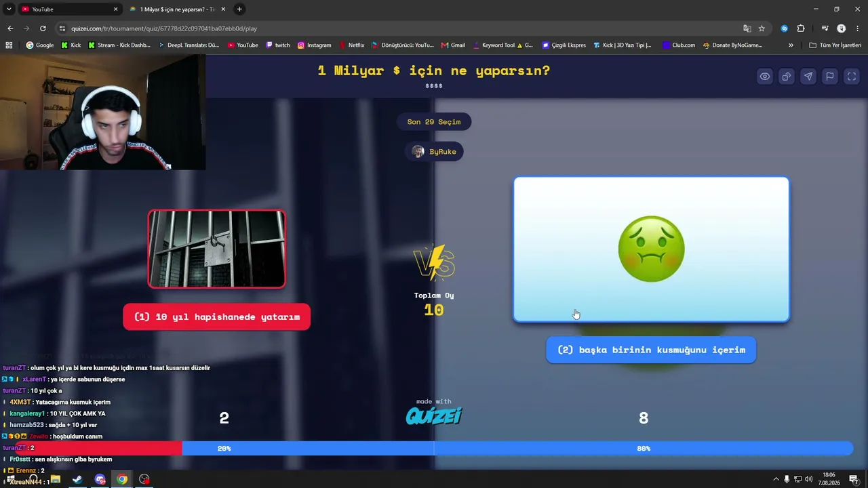868x488 pixels.
Task: Open the Chrome profile avatar
Action: pos(841,28)
